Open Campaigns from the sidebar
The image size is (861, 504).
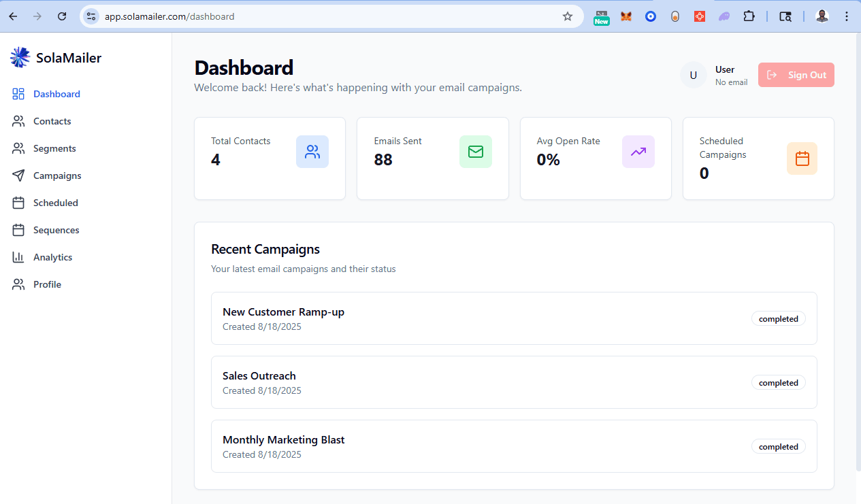(57, 175)
